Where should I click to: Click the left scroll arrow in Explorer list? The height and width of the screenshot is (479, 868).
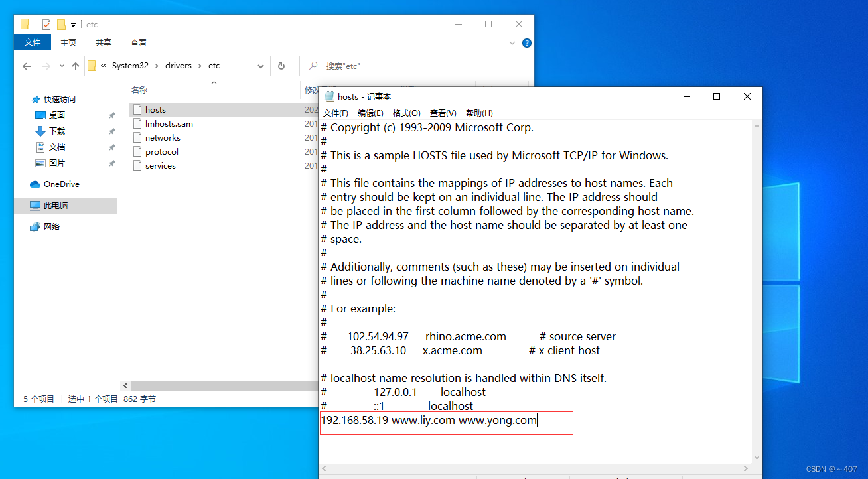[x=125, y=385]
